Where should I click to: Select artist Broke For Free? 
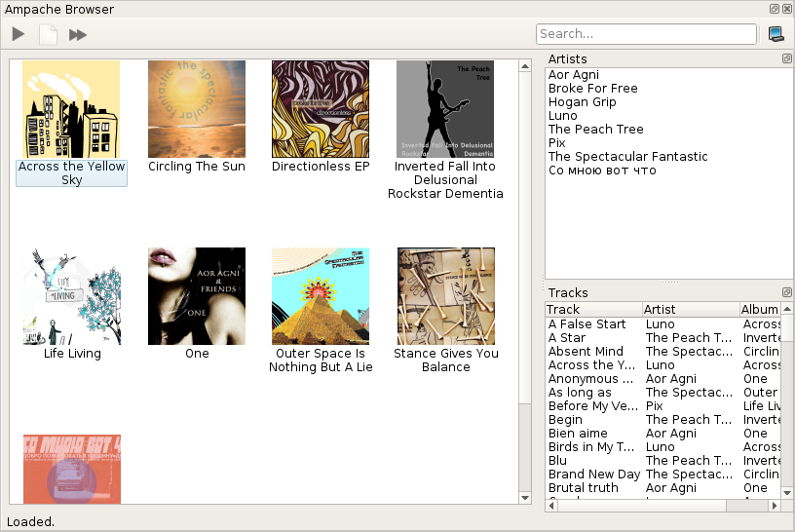(x=592, y=89)
